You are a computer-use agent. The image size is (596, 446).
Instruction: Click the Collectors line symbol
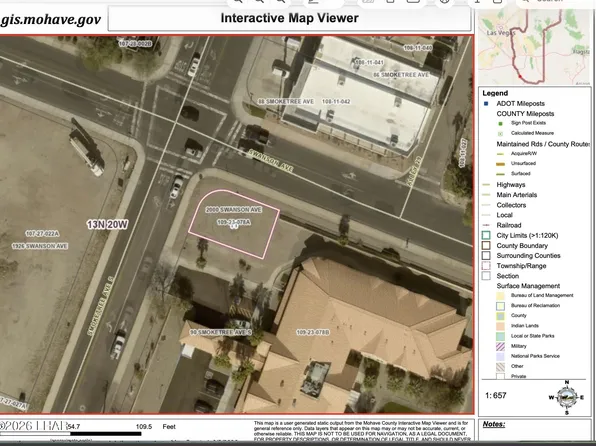(x=486, y=205)
